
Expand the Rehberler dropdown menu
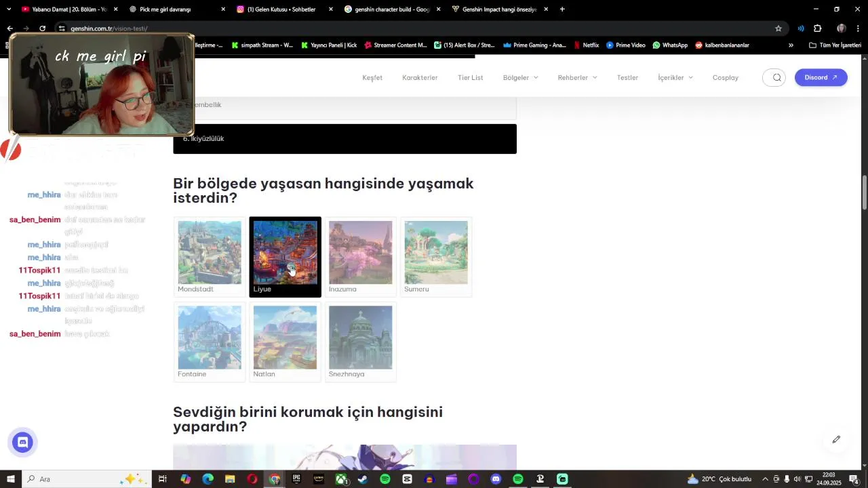(577, 77)
